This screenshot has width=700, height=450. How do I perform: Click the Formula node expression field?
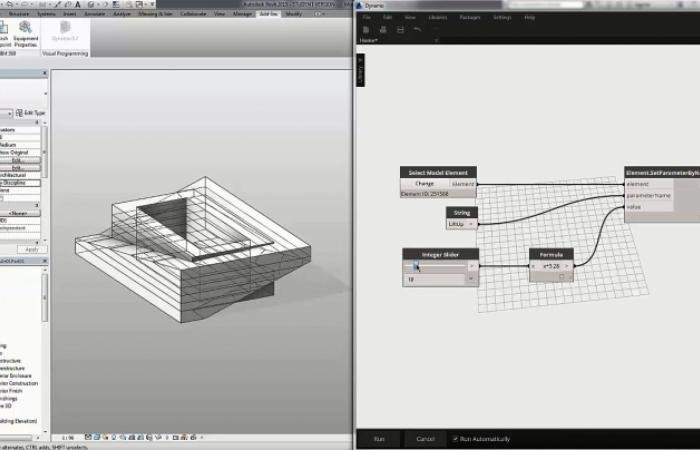point(550,266)
